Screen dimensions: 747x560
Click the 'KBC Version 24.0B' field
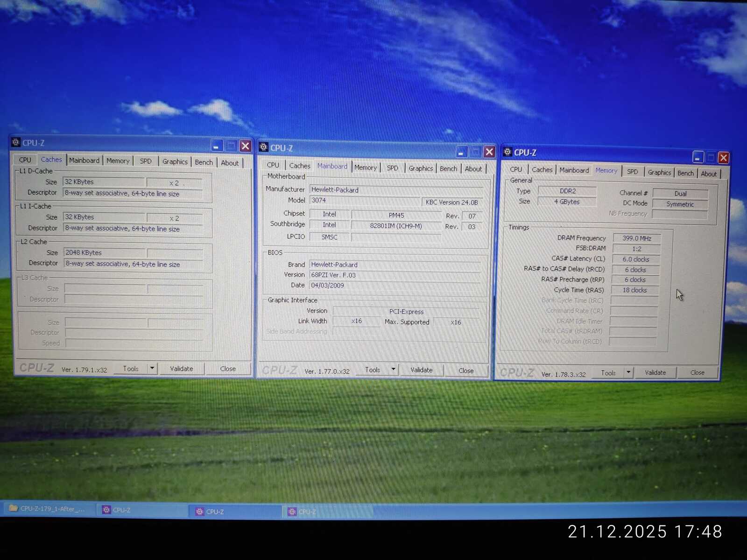[452, 202]
